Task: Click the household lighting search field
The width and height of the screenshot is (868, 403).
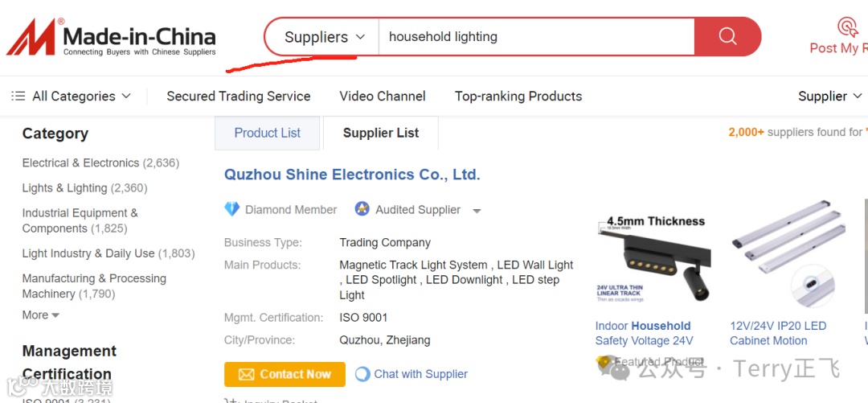Action: pyautogui.click(x=535, y=37)
